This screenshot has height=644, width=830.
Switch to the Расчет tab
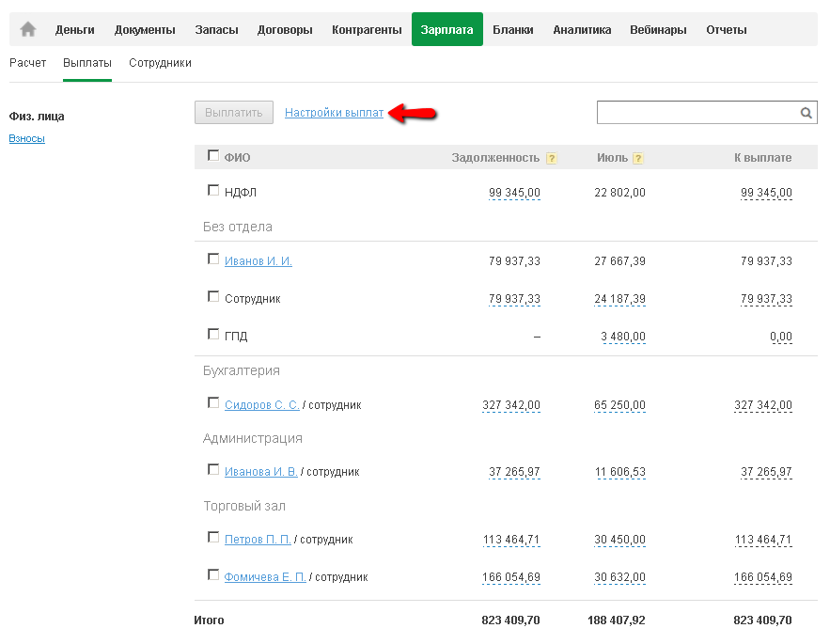pyautogui.click(x=27, y=63)
